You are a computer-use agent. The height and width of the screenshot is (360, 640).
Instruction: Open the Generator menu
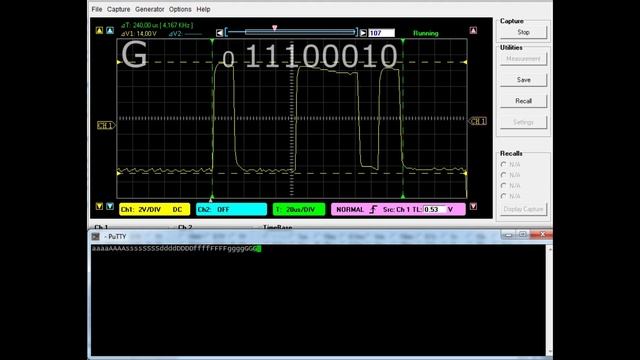pos(149,9)
